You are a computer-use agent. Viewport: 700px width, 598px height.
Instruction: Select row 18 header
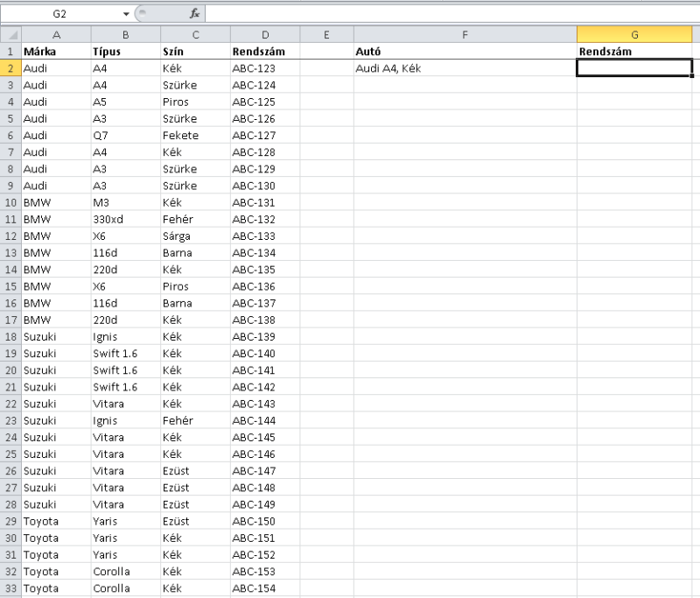[10, 337]
